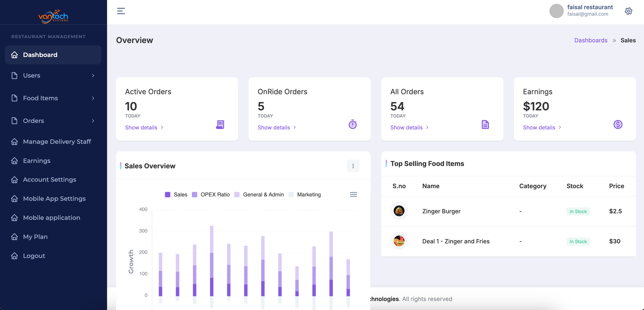The image size is (644, 310).
Task: Click Deal 1 In Stock badge
Action: click(578, 241)
